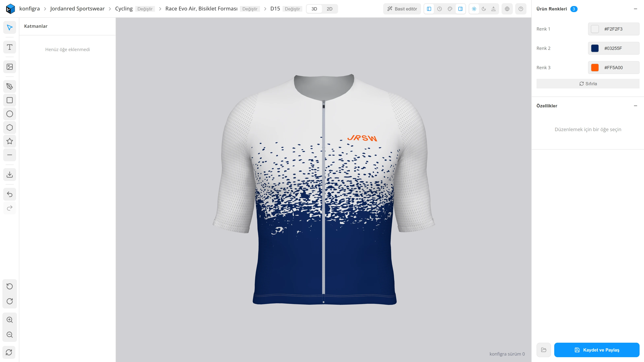This screenshot has width=644, height=362.
Task: Open the language globe menu
Action: [507, 9]
